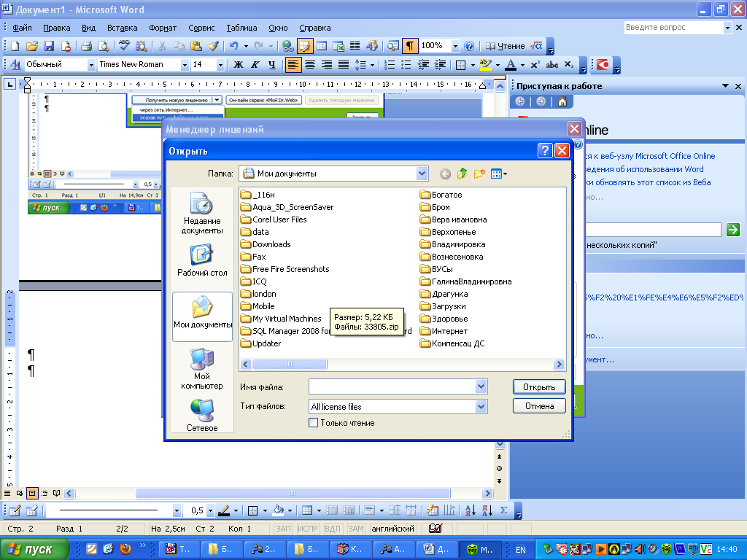
Task: Open task pane 'Приступая к работе' dropdown arrow
Action: coord(725,86)
